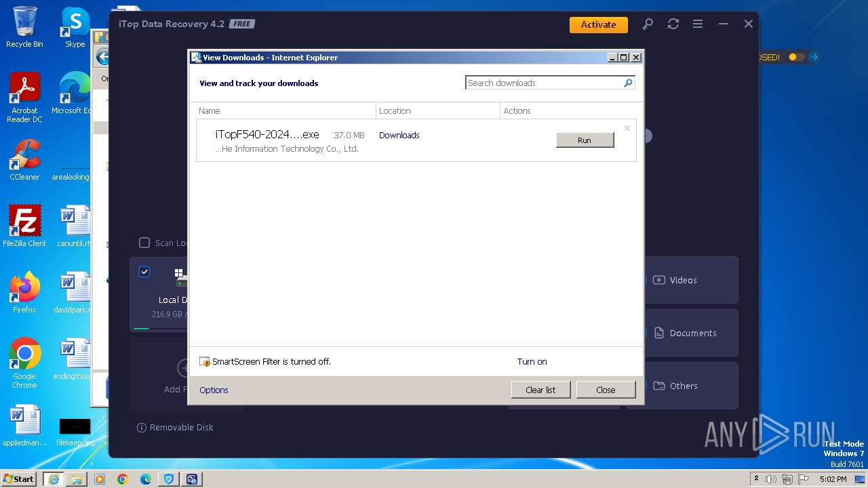The width and height of the screenshot is (868, 488).
Task: Click the Videos tile's camera icon
Action: [x=659, y=280]
